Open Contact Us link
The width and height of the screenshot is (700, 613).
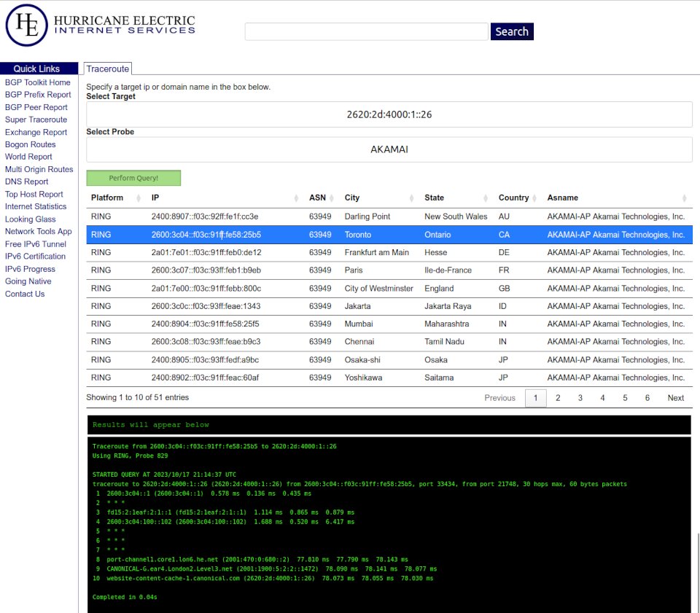coord(25,294)
